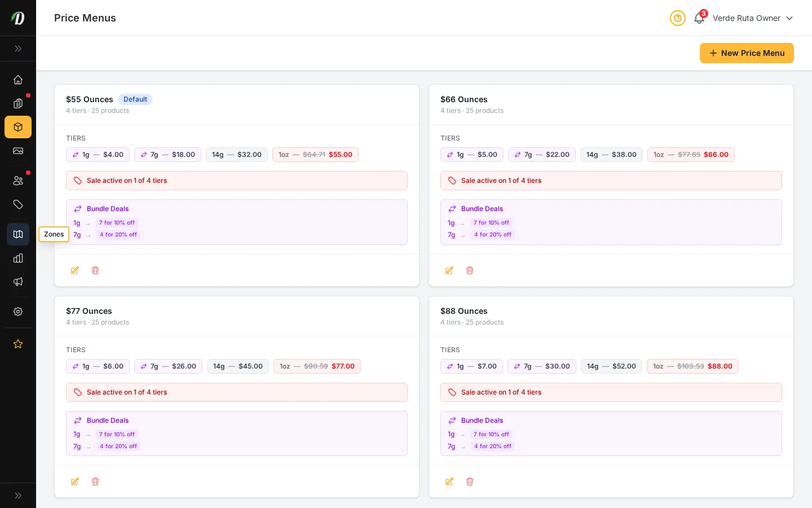Click sale active banner in $66 Ounces
Viewport: 812px width, 508px height.
click(611, 181)
